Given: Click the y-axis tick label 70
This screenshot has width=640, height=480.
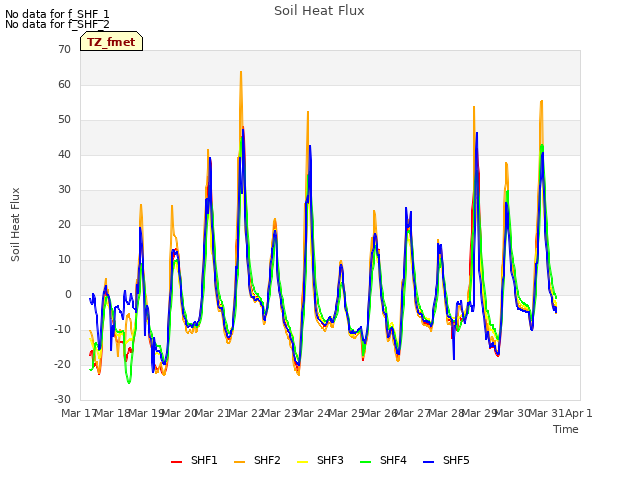Looking at the screenshot, I should point(64,50).
